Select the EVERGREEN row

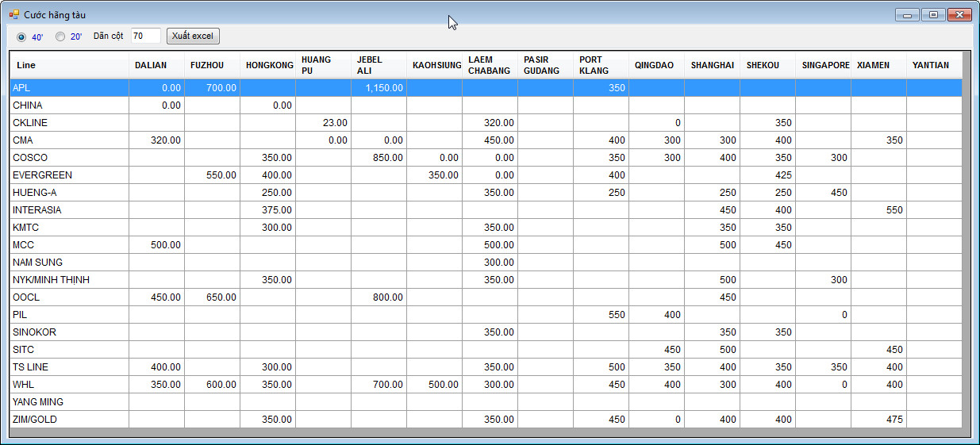tap(486, 175)
